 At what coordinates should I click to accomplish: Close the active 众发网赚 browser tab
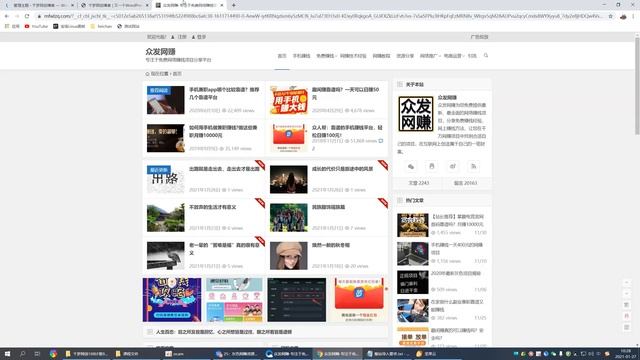tap(222, 5)
